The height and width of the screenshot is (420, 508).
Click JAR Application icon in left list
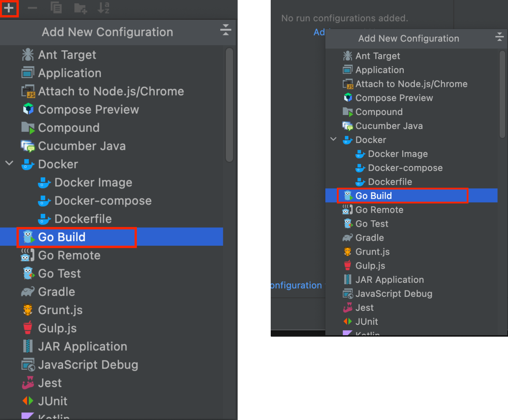pyautogui.click(x=28, y=346)
